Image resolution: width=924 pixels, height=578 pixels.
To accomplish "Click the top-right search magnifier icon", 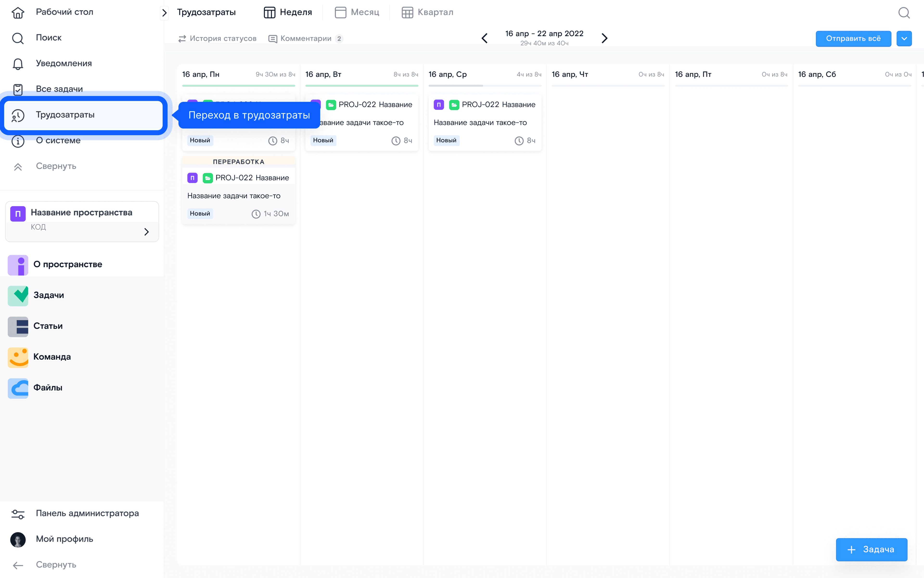I will point(904,13).
